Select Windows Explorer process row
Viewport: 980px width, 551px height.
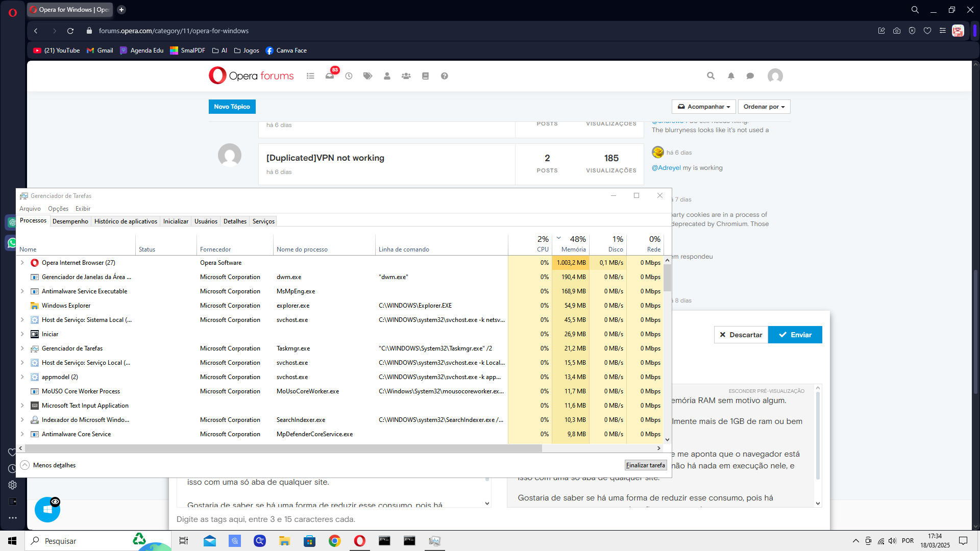click(340, 306)
